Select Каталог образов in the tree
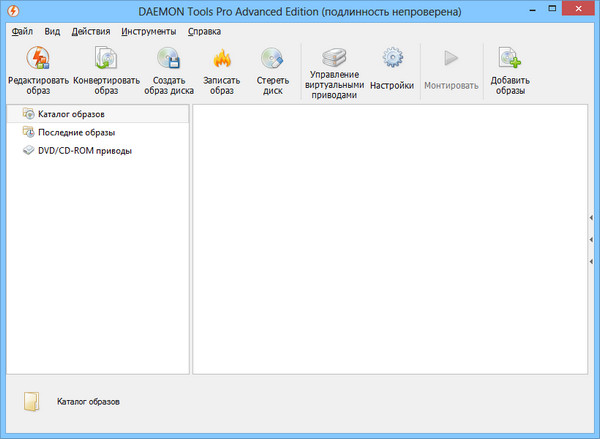The height and width of the screenshot is (439, 600). point(71,114)
